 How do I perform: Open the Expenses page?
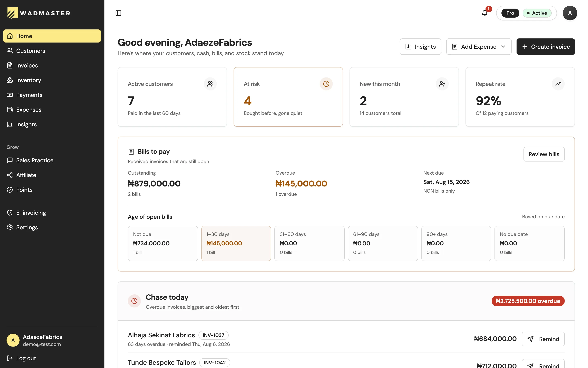click(x=52, y=110)
